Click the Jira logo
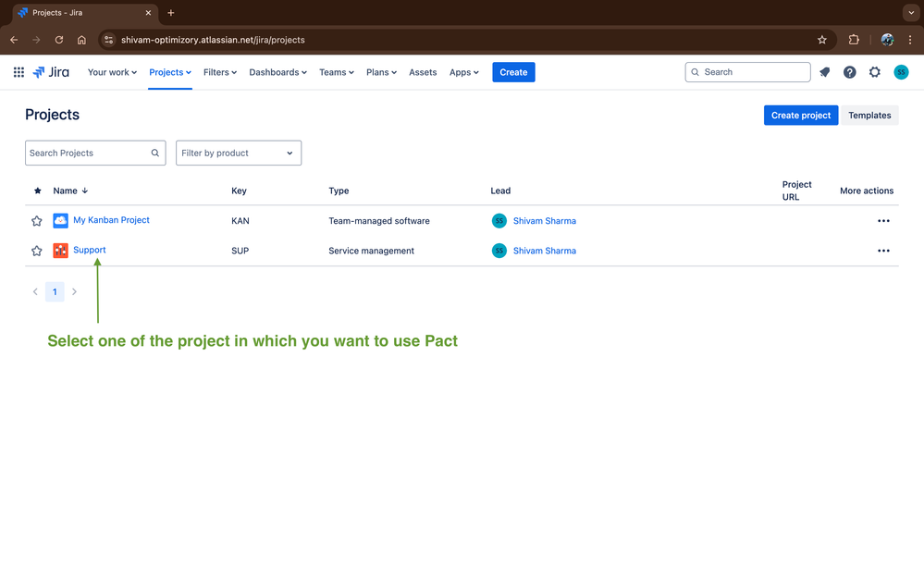Viewport: 924px width, 578px height. pyautogui.click(x=51, y=72)
